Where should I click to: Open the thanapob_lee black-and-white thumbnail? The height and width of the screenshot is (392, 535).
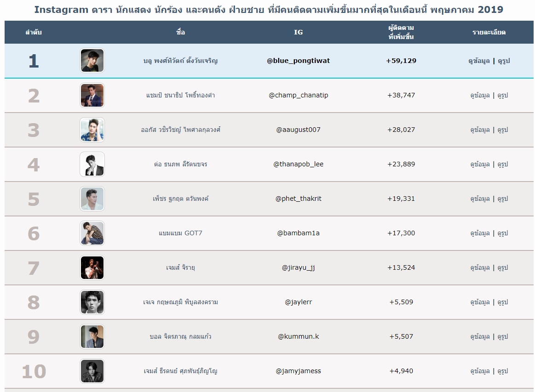pos(92,164)
